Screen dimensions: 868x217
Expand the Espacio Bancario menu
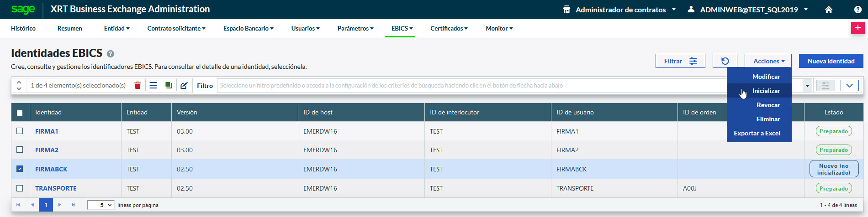(249, 28)
